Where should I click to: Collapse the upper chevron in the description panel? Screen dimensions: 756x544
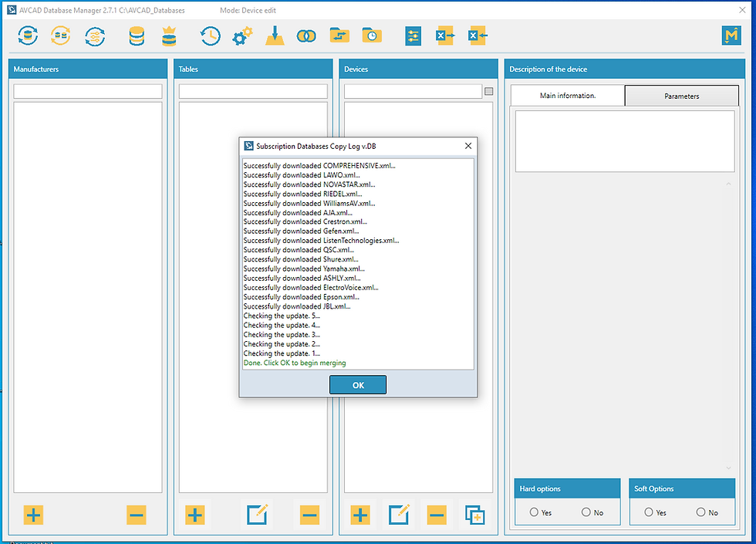click(x=727, y=183)
